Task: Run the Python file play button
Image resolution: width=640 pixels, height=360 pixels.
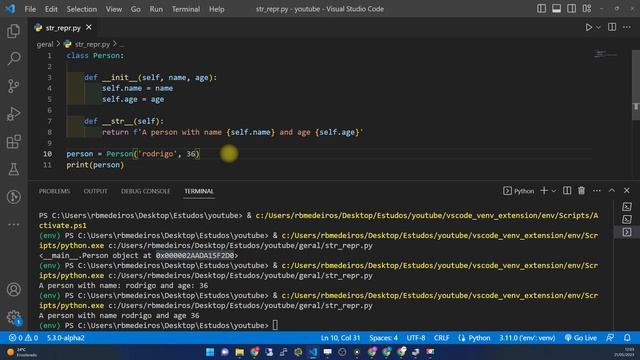Action: tap(588, 27)
